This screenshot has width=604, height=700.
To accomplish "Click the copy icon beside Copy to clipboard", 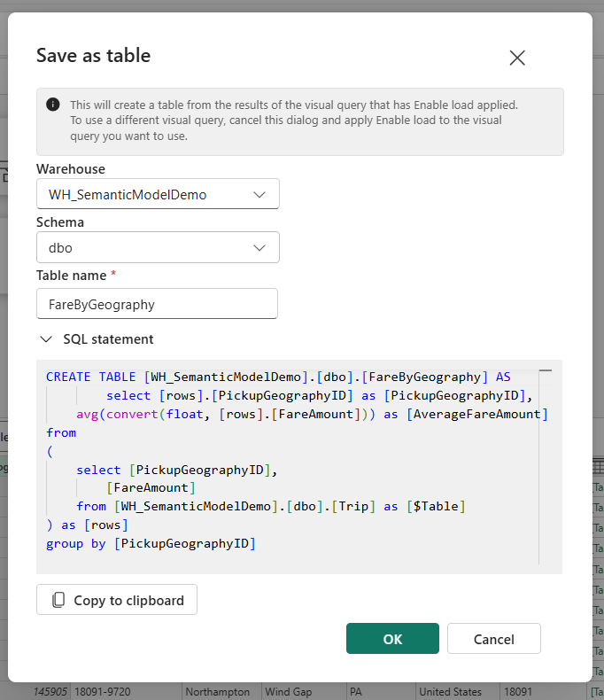I will (x=58, y=600).
